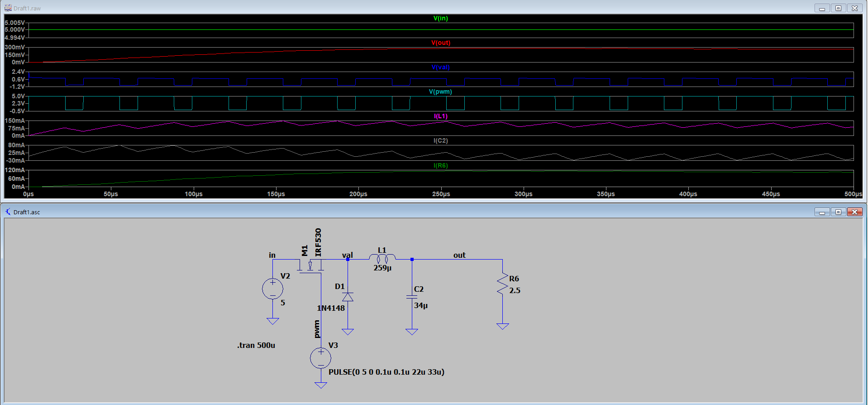
Task: Click the 'val' net label
Action: (x=348, y=255)
